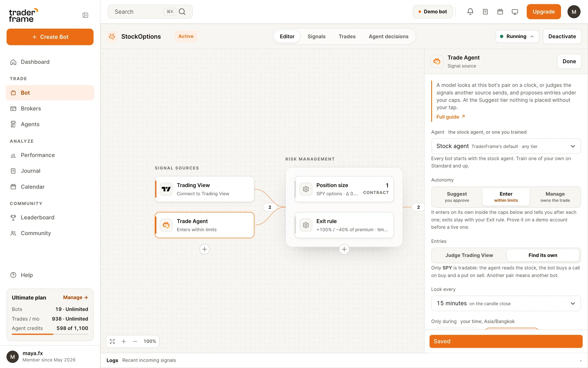Click the Exit rule gear icon
This screenshot has width=588, height=368.
(x=306, y=225)
